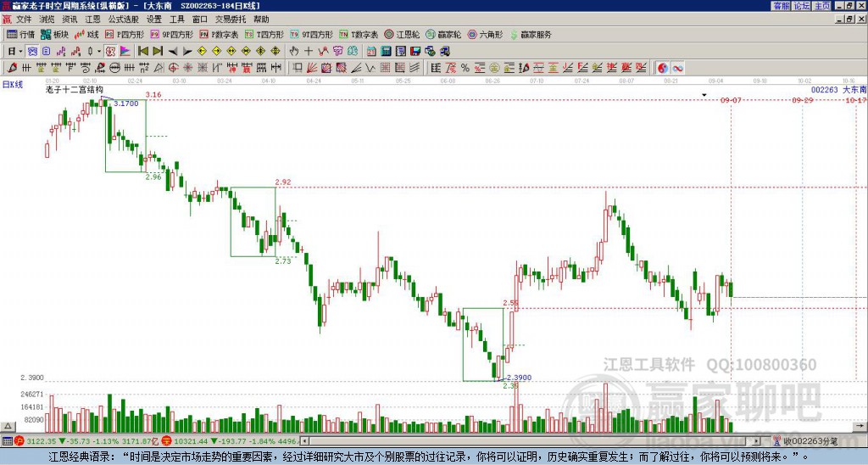Open the 客服 customer service link
The width and height of the screenshot is (868, 465).
(781, 6)
